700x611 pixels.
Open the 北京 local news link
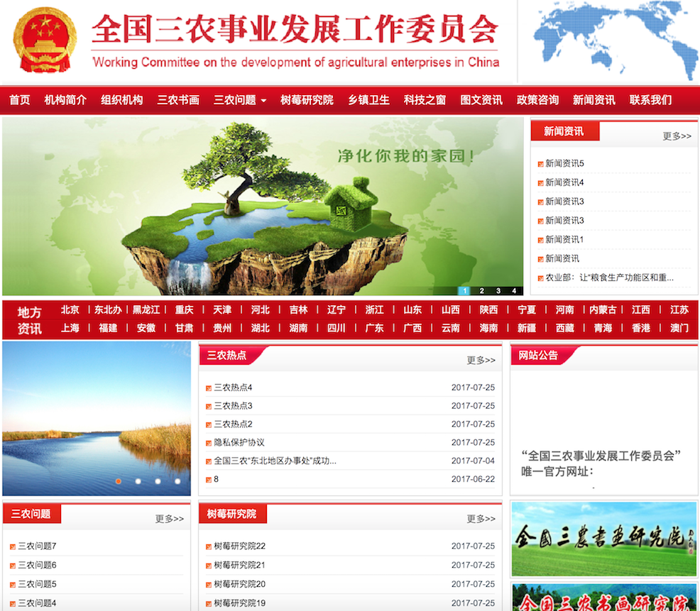coord(70,310)
